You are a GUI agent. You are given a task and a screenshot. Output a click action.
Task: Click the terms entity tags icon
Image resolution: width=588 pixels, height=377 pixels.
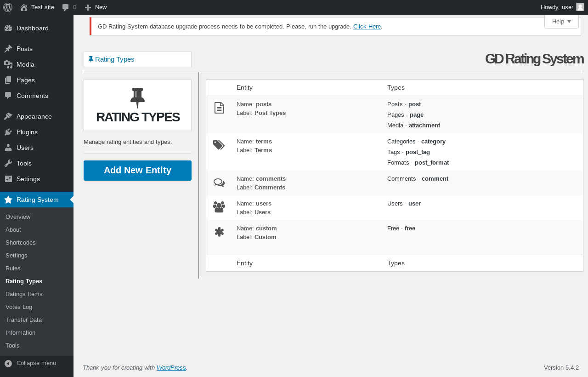tap(219, 145)
